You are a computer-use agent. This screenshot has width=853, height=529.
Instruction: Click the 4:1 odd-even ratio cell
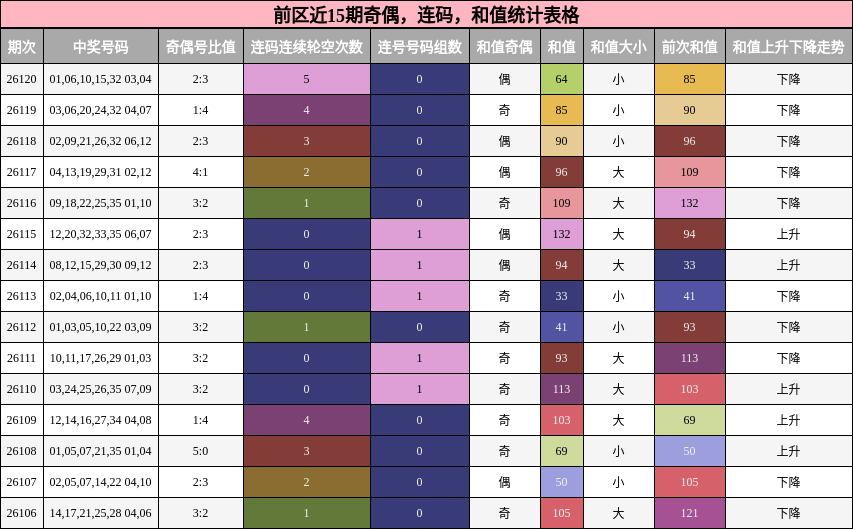pyautogui.click(x=201, y=172)
